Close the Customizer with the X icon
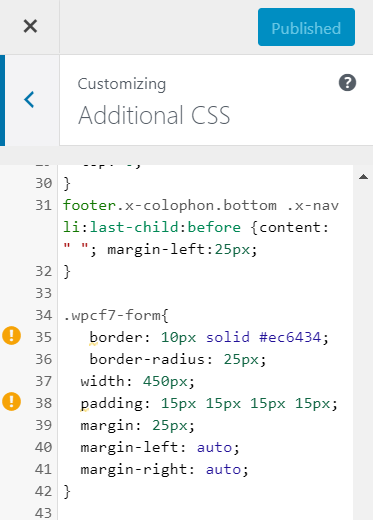This screenshot has width=373, height=520. 30,26
